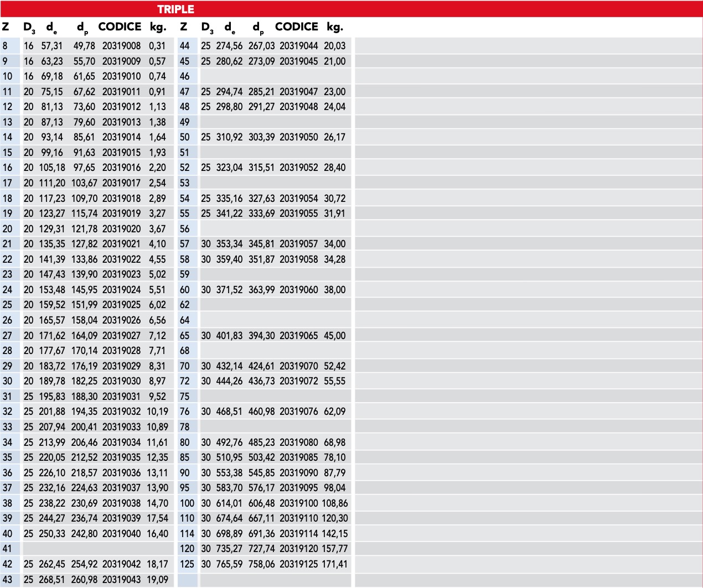Click the TRIPLE title in red header
Viewport: 703px width, 588px height.
point(175,9)
